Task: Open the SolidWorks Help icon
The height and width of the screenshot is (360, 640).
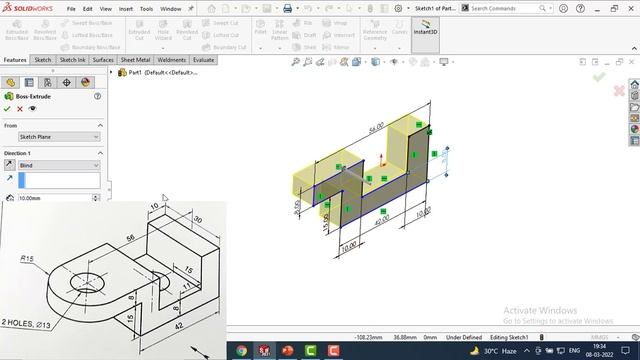Action: tap(580, 8)
